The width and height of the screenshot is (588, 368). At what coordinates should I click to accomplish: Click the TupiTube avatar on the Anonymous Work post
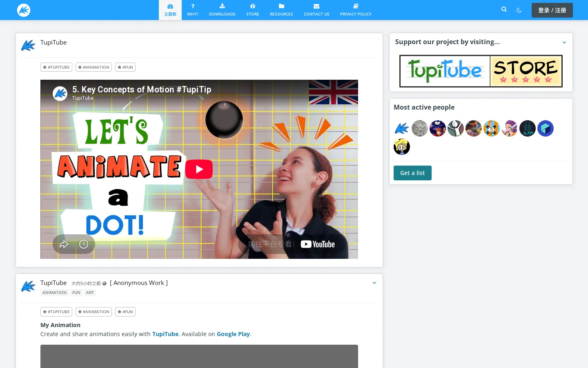click(x=28, y=286)
